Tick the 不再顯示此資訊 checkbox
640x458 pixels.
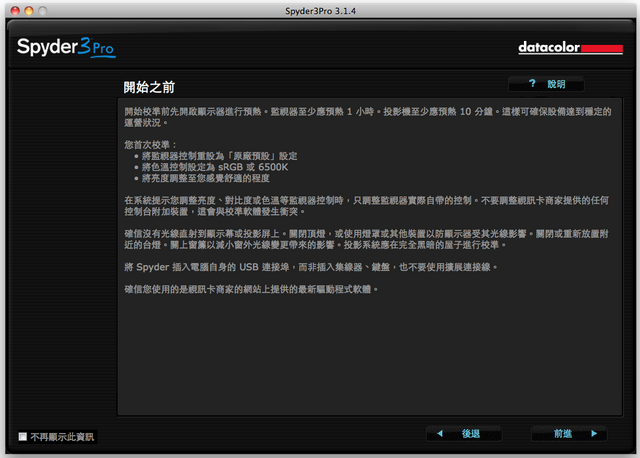click(23, 437)
